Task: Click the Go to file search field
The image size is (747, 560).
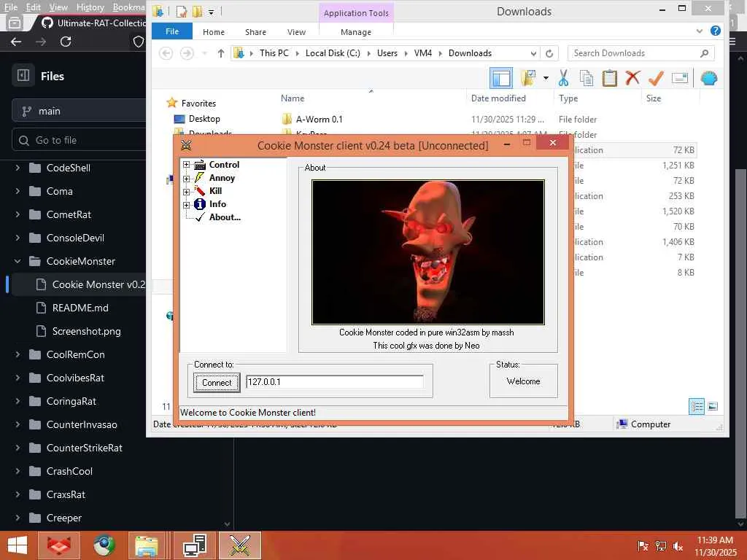Action: tap(79, 140)
